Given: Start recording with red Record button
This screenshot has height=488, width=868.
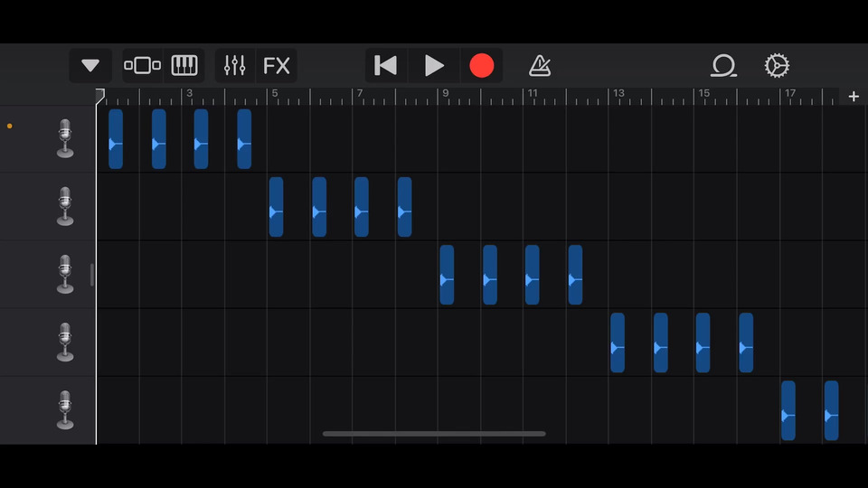Looking at the screenshot, I should coord(482,65).
